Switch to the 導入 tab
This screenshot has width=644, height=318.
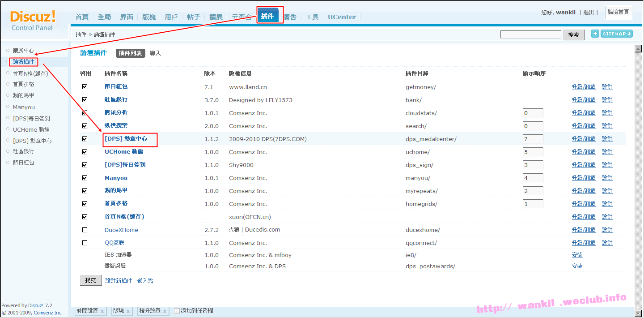click(x=155, y=53)
